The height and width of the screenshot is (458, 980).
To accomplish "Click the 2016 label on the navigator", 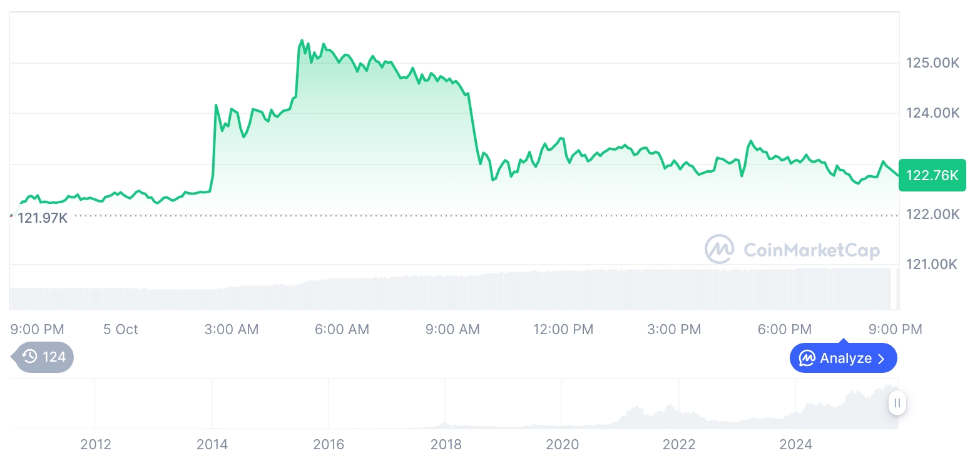I will pos(329,445).
